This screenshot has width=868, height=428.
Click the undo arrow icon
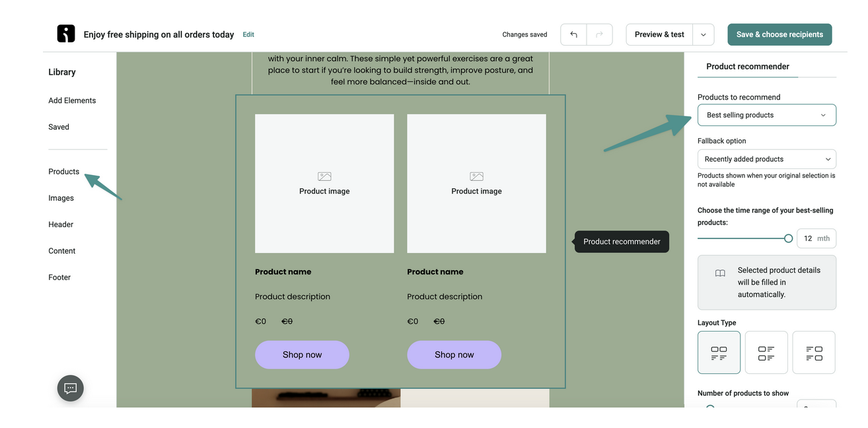point(573,34)
